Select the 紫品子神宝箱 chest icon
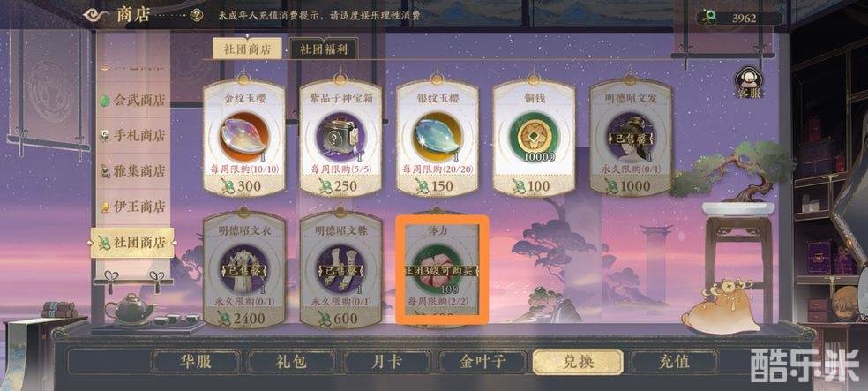 pos(340,136)
